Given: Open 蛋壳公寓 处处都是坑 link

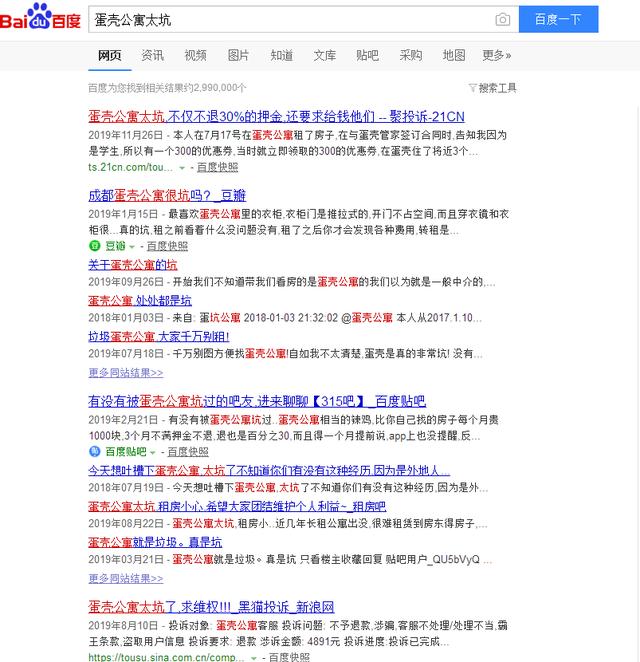Looking at the screenshot, I should 140,301.
